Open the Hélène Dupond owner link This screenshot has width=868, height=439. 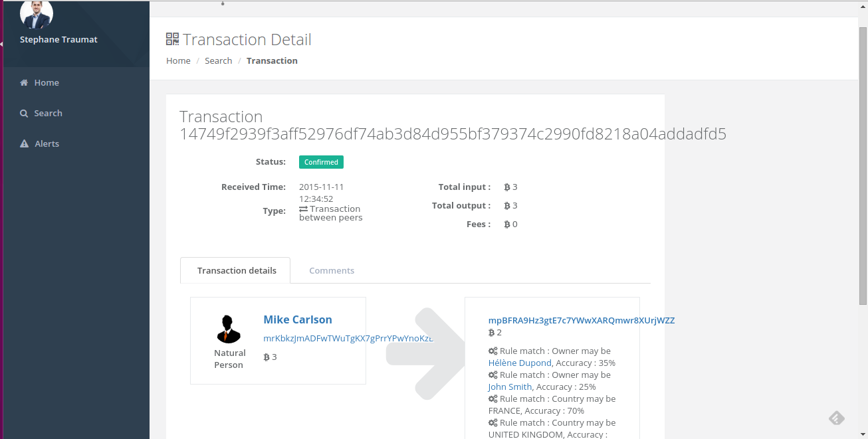520,363
